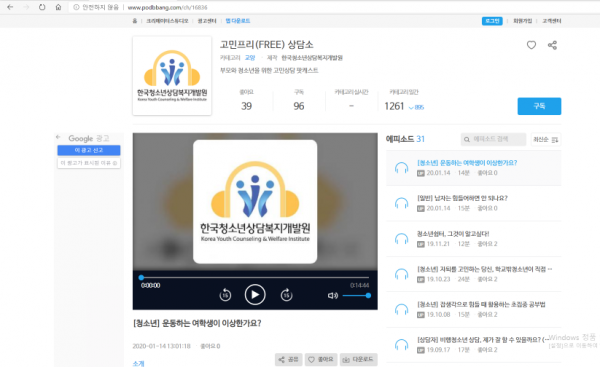Viewport: 600px width, 367px height.
Task: Click the UP badge on the 19.10.08 episode
Action: pyautogui.click(x=421, y=315)
